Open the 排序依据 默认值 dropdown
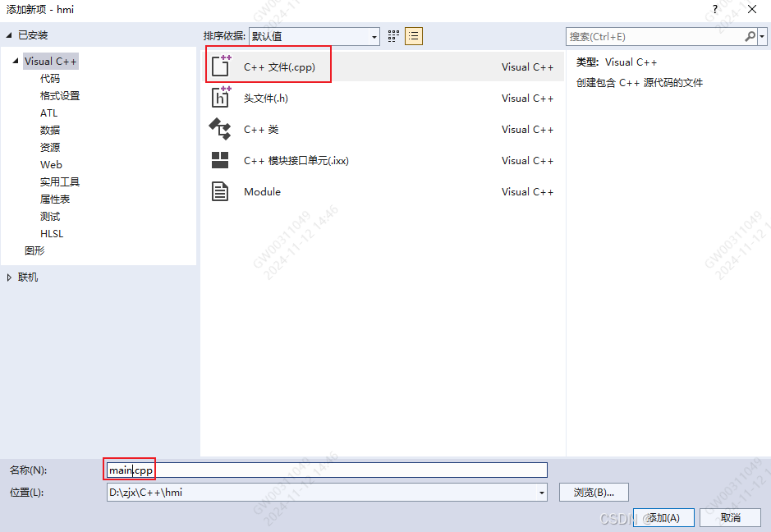This screenshot has height=532, width=771. (x=314, y=36)
